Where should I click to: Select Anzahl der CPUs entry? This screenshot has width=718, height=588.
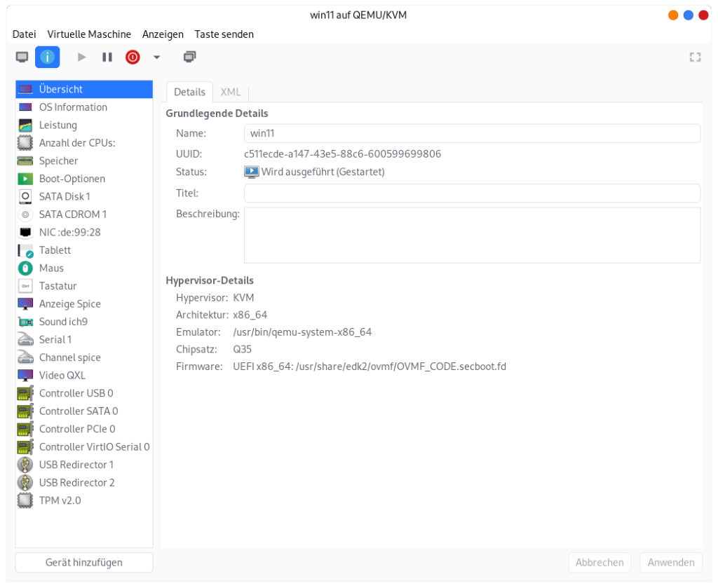[84, 143]
